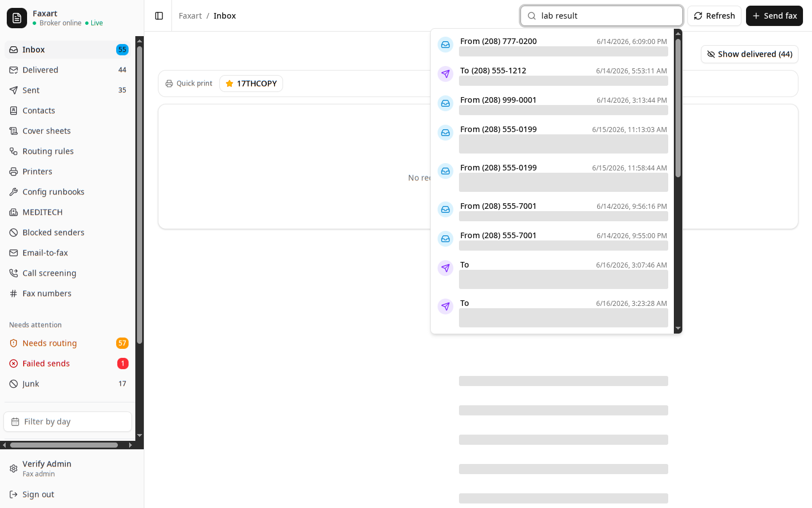Click the Failed sends error icon
The width and height of the screenshot is (812, 508).
(14, 364)
